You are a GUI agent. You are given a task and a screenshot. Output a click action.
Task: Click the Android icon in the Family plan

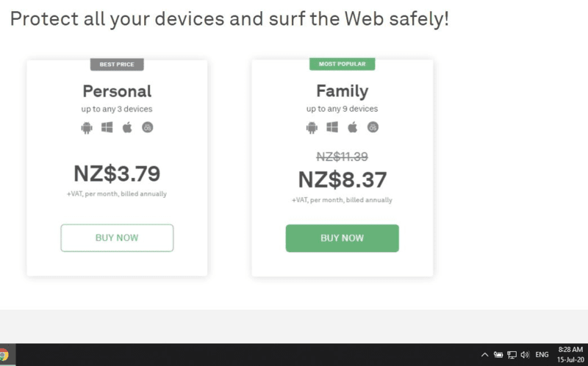(x=312, y=127)
